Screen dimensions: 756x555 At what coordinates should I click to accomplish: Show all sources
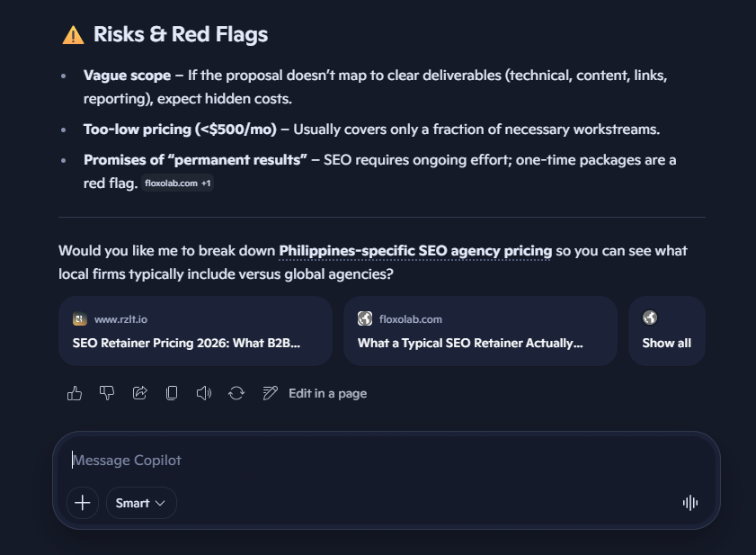(x=667, y=331)
